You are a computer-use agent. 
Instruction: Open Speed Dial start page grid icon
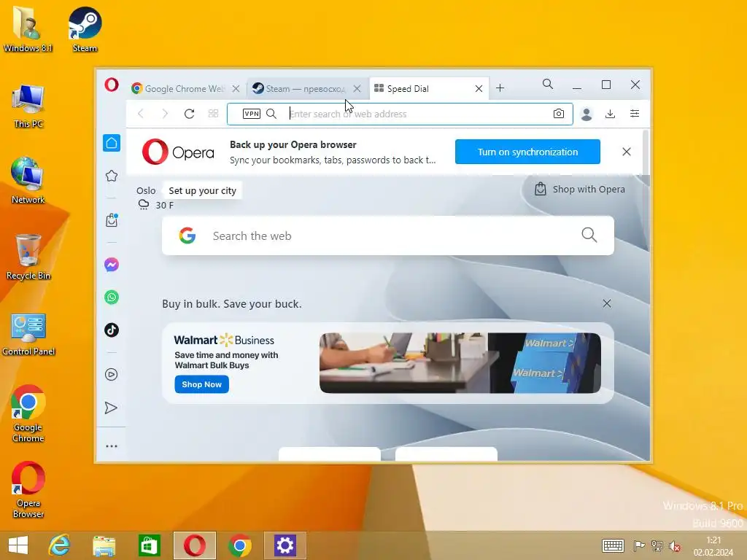[214, 114]
